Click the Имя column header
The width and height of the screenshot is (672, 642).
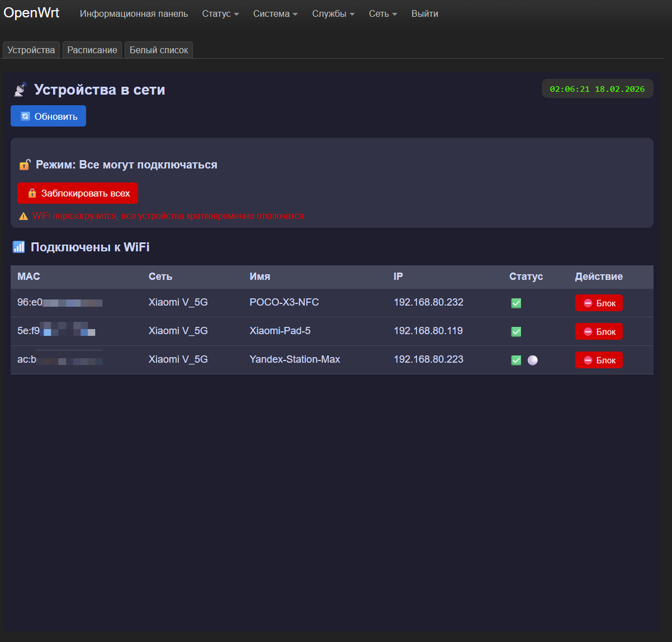pyautogui.click(x=260, y=276)
